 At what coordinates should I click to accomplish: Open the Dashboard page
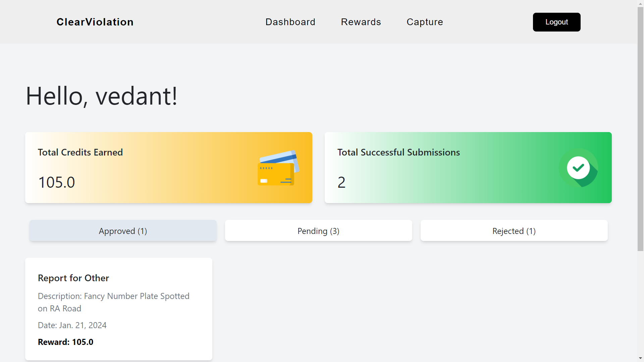click(290, 22)
